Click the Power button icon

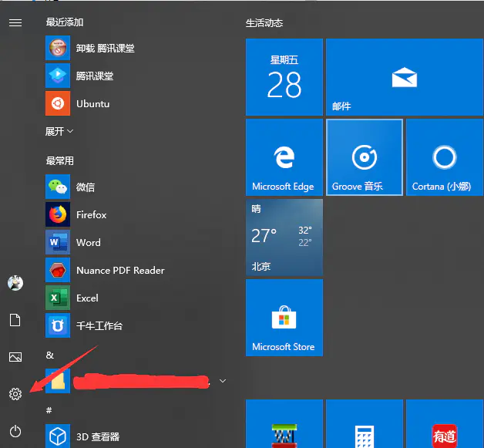15,431
